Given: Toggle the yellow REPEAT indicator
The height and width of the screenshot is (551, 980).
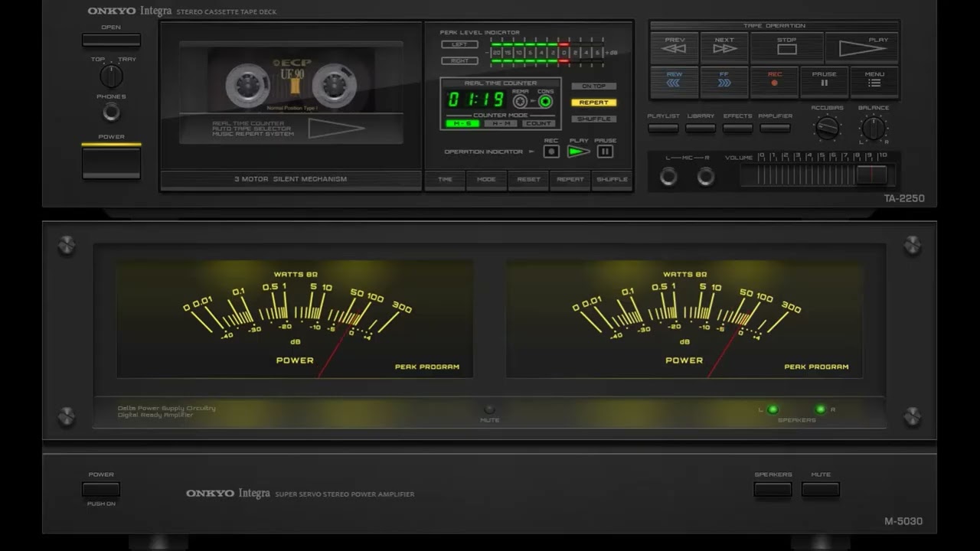Looking at the screenshot, I should click(593, 103).
